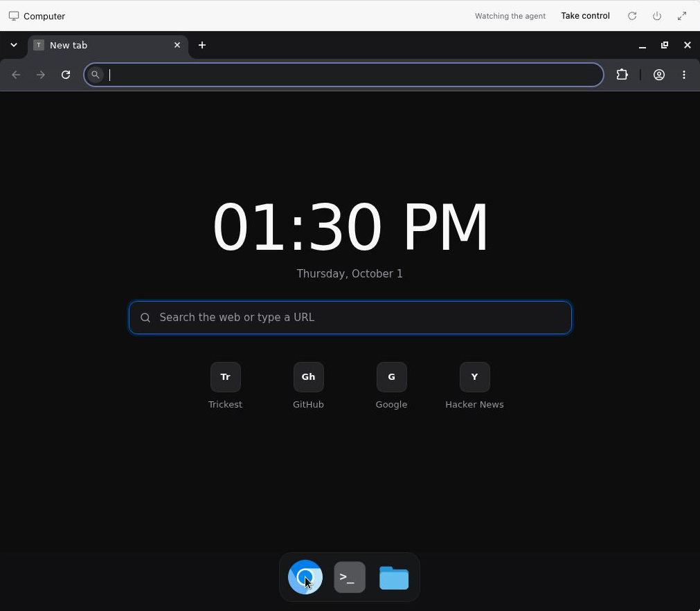This screenshot has width=700, height=611.
Task: Open the browser profile avatar icon
Action: tap(659, 75)
